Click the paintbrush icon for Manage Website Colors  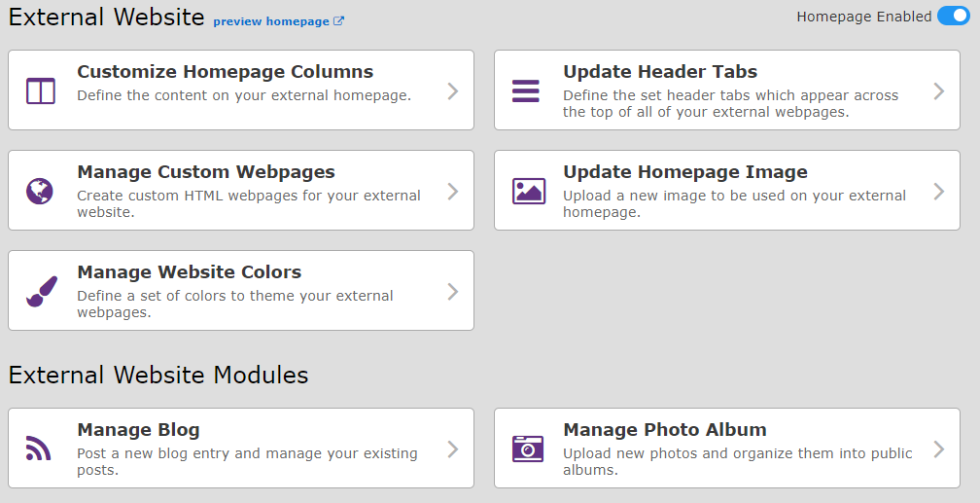(41, 292)
